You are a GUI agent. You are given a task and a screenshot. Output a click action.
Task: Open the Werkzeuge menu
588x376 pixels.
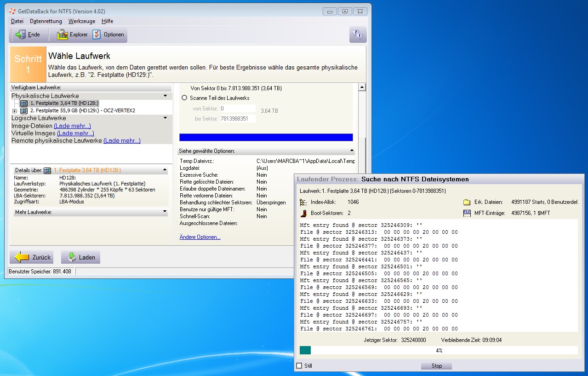82,21
